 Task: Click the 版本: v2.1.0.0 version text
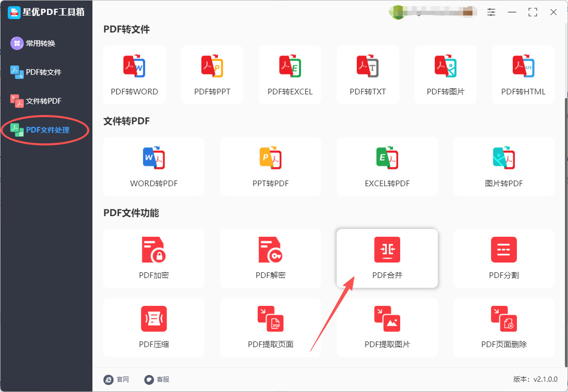pyautogui.click(x=535, y=379)
